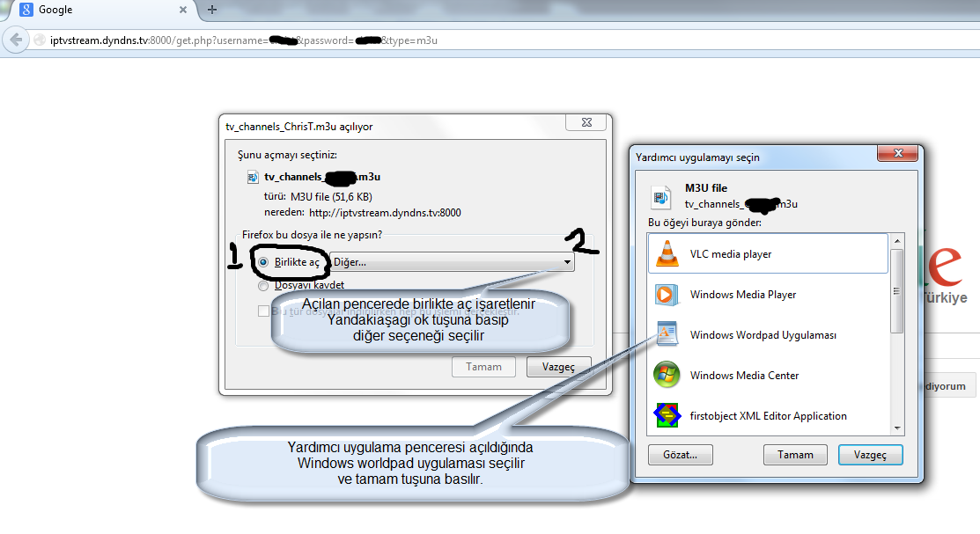Select the "Dosyayı kaydet" radio option
The image size is (980, 534).
tap(263, 285)
